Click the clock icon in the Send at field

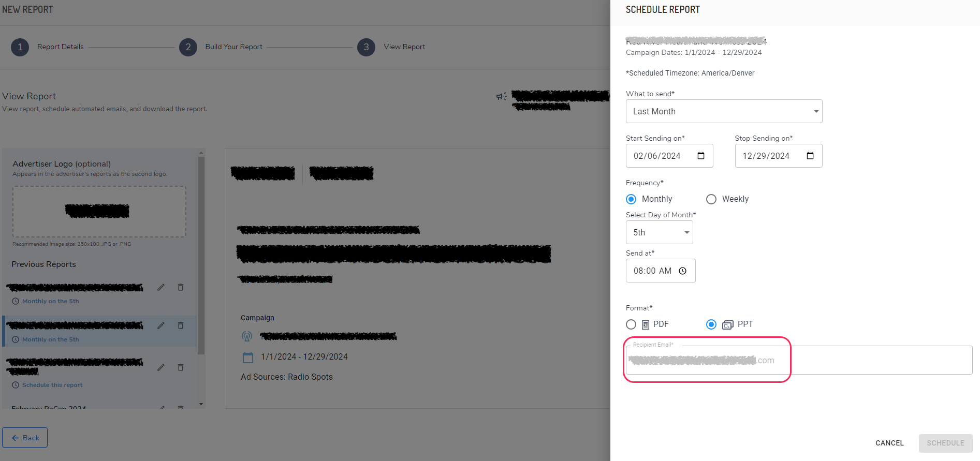point(683,271)
